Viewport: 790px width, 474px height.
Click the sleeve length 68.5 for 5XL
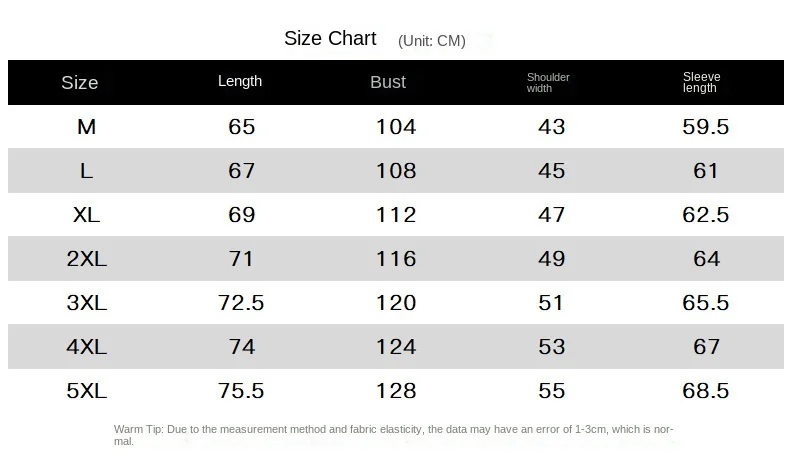pos(706,391)
